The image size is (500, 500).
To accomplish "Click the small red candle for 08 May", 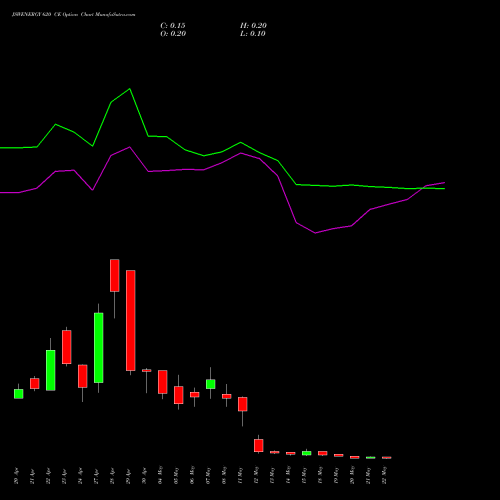I will (227, 396).
